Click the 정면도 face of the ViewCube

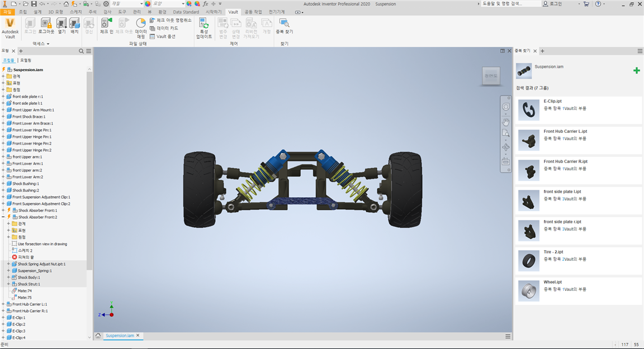click(491, 76)
